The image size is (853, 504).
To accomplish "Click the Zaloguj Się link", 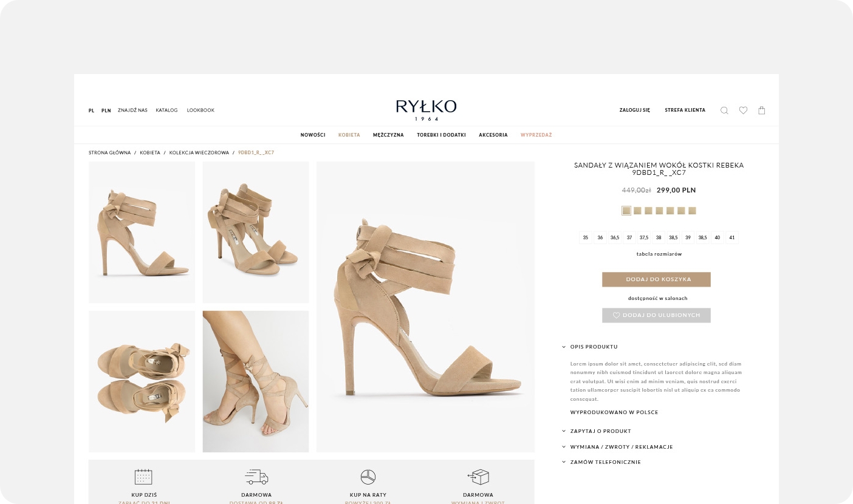I will [x=635, y=111].
